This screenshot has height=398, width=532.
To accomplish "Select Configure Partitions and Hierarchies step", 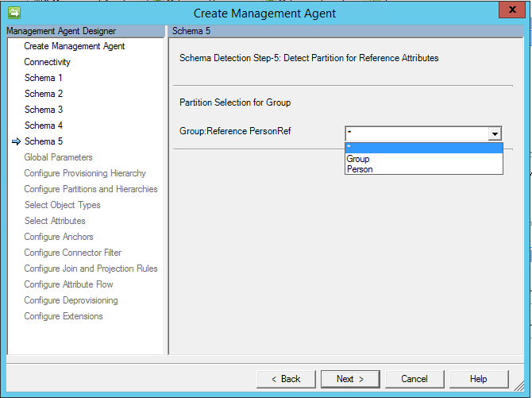I will point(91,189).
